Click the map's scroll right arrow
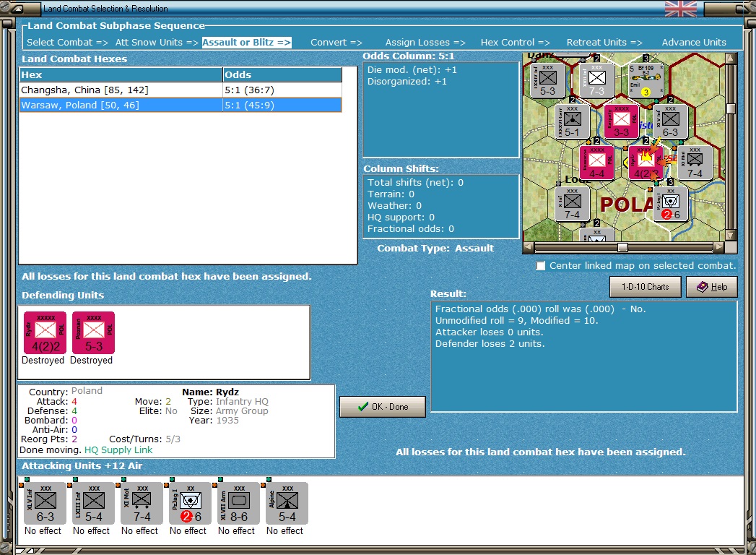The width and height of the screenshot is (756, 555). point(719,247)
